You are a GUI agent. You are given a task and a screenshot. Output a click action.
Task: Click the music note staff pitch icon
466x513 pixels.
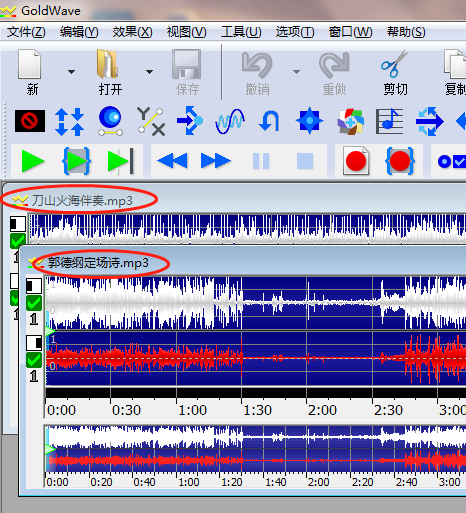[x=389, y=121]
